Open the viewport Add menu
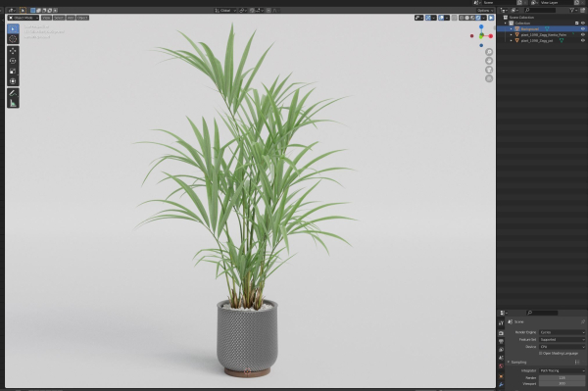Screen dimensions: 588x391 (x=71, y=18)
